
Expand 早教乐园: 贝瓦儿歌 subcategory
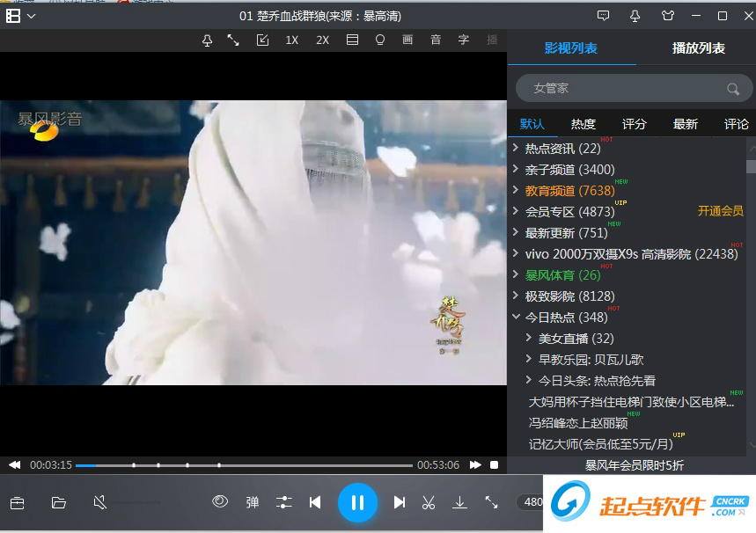click(x=528, y=359)
